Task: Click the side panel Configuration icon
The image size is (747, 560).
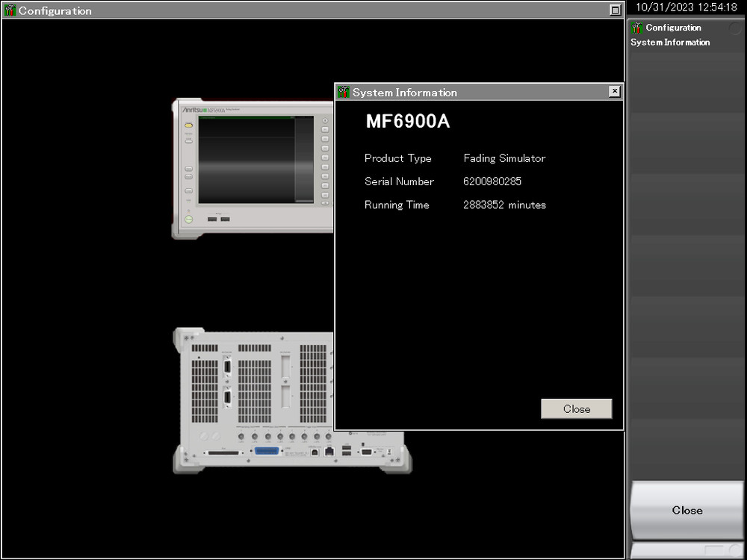Action: pos(637,28)
